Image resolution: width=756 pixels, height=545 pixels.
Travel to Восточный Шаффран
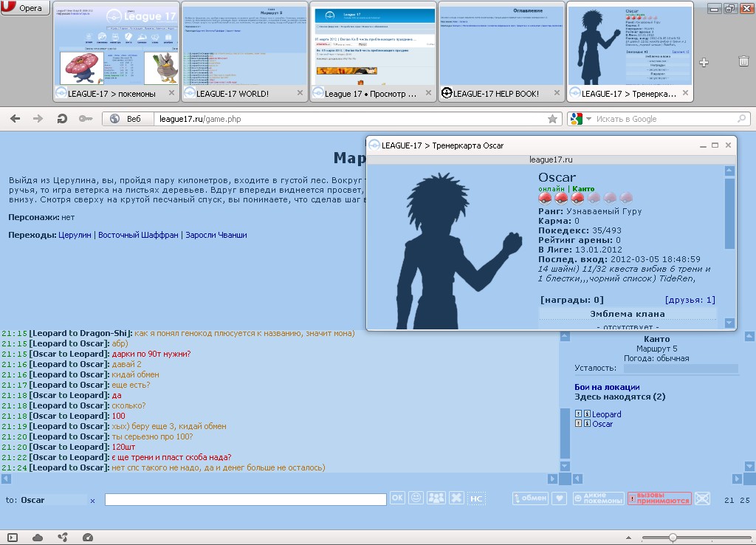click(138, 235)
